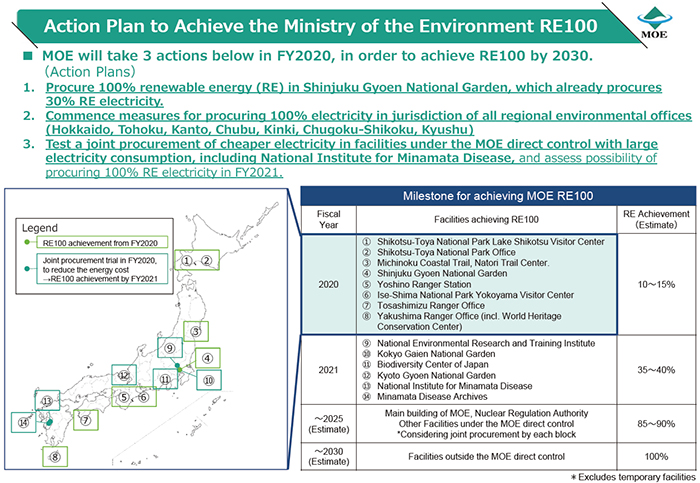
Task: Click 'Michinoku Coastal Trail, Natori Trail Center' row
Action: [x=455, y=263]
